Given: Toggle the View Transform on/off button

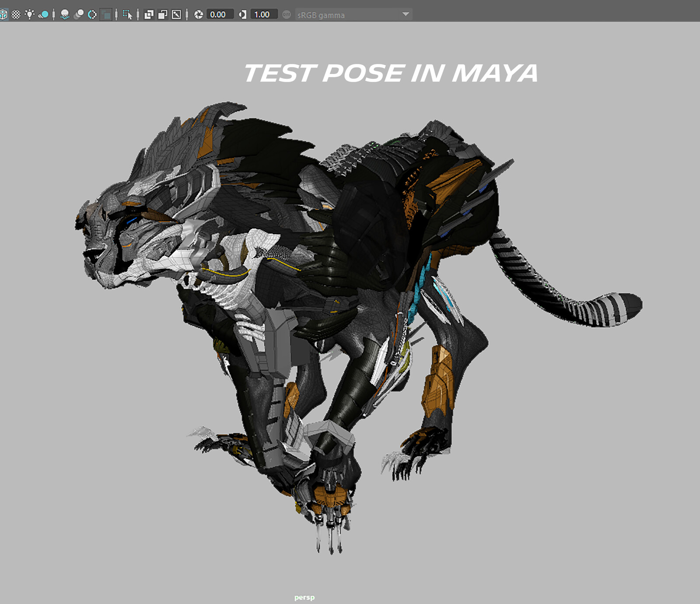Looking at the screenshot, I should point(287,14).
